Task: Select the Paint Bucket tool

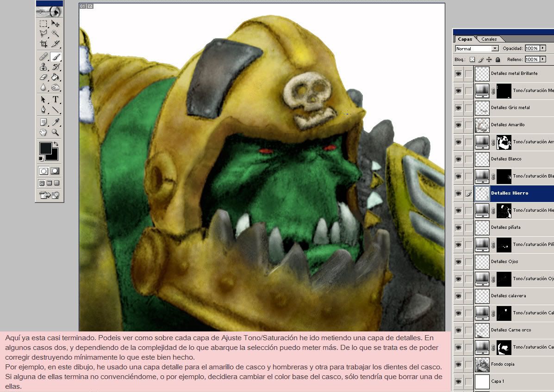Action: 55,77
